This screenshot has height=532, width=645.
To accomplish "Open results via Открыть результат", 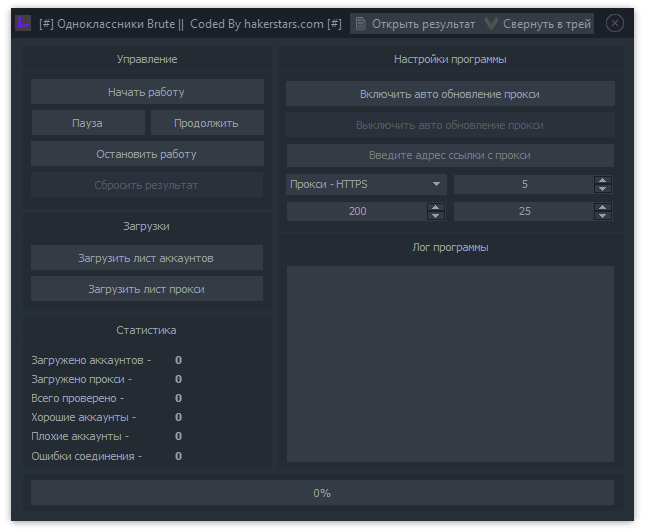I will (x=417, y=23).
